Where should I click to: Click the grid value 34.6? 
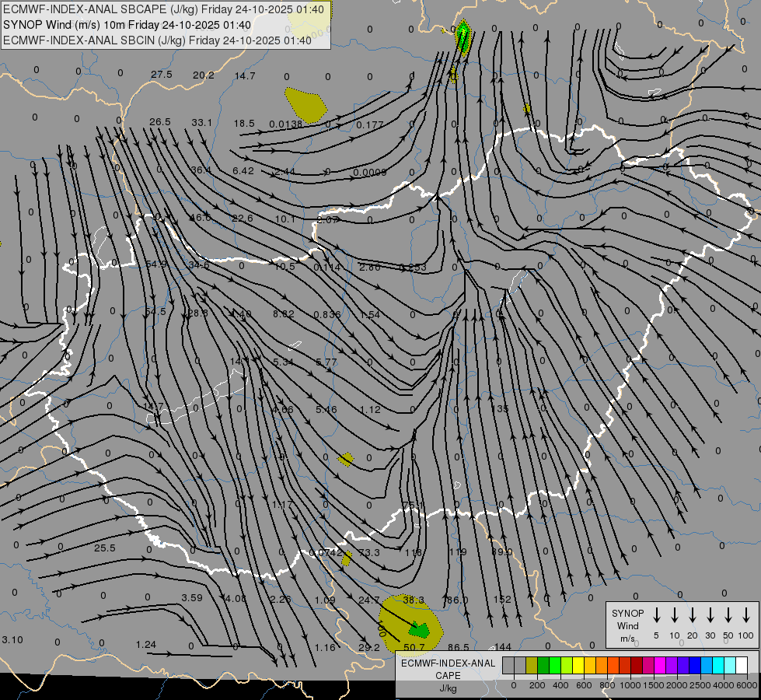point(199,264)
